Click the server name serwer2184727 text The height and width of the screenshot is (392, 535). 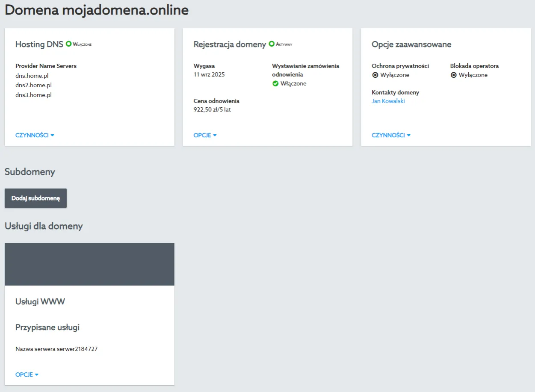click(x=56, y=349)
